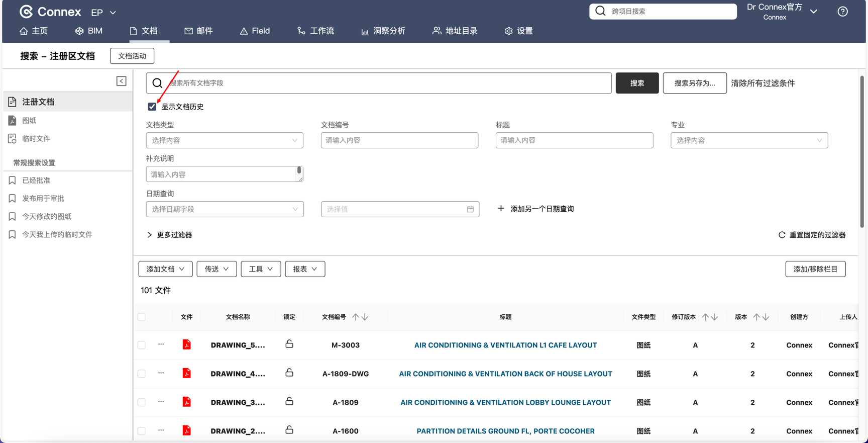The image size is (868, 443).
Task: Expand the 更多过滤器 section
Action: pos(169,235)
